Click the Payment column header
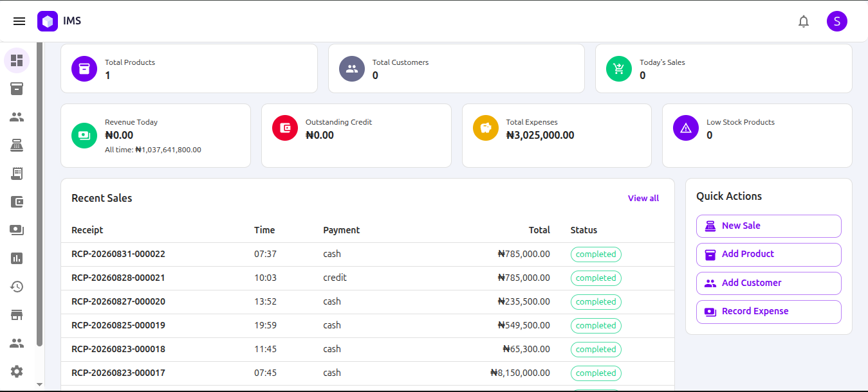Viewport: 868px width, 392px height. [x=342, y=230]
